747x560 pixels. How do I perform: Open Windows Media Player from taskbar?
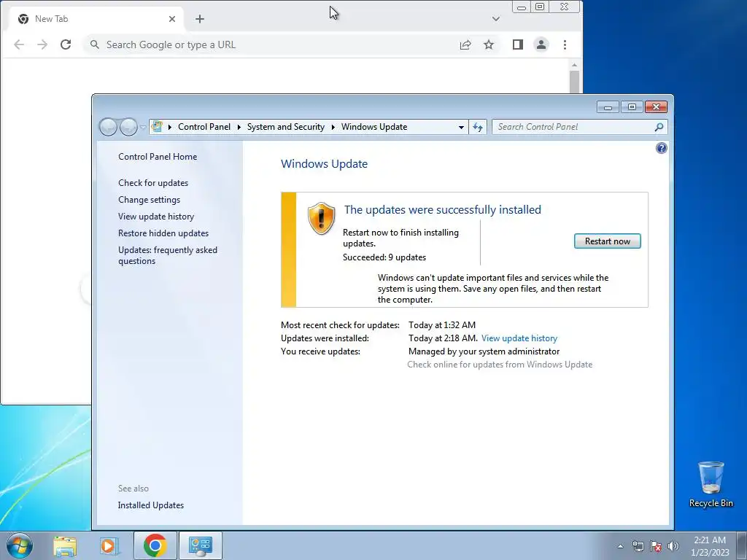109,545
